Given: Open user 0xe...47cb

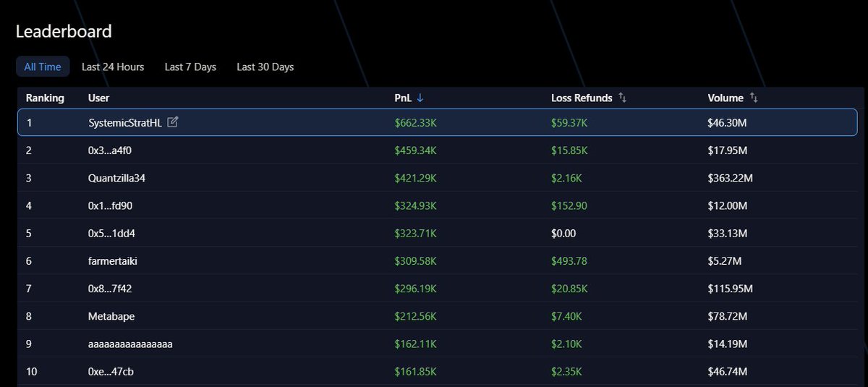Looking at the screenshot, I should point(111,372).
